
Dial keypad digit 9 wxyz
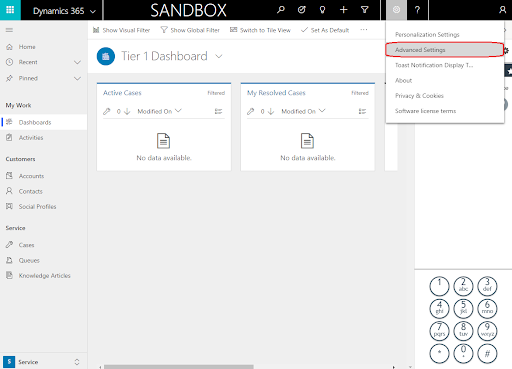tap(487, 331)
